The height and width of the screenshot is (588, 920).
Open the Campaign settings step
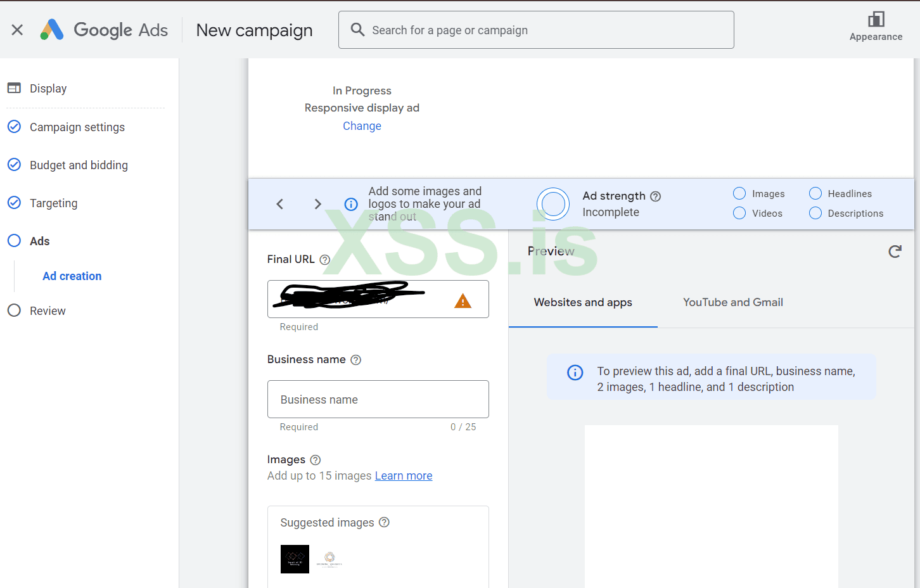click(77, 127)
